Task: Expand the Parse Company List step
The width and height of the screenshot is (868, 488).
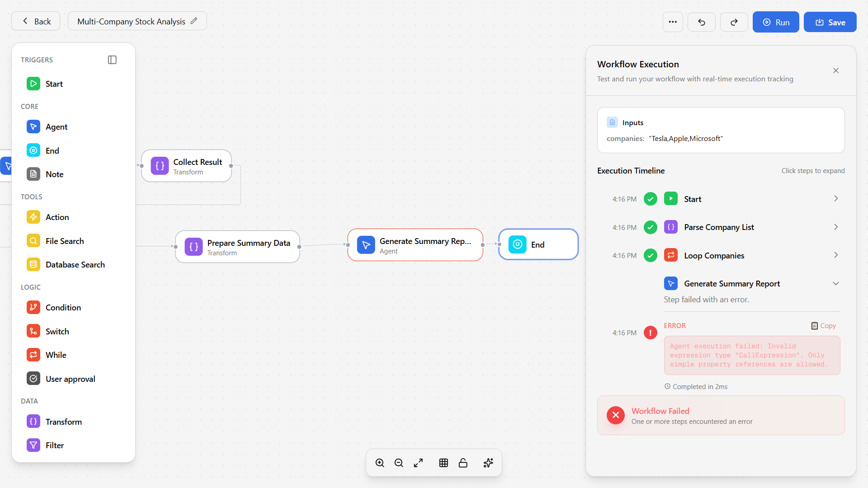Action: 835,227
